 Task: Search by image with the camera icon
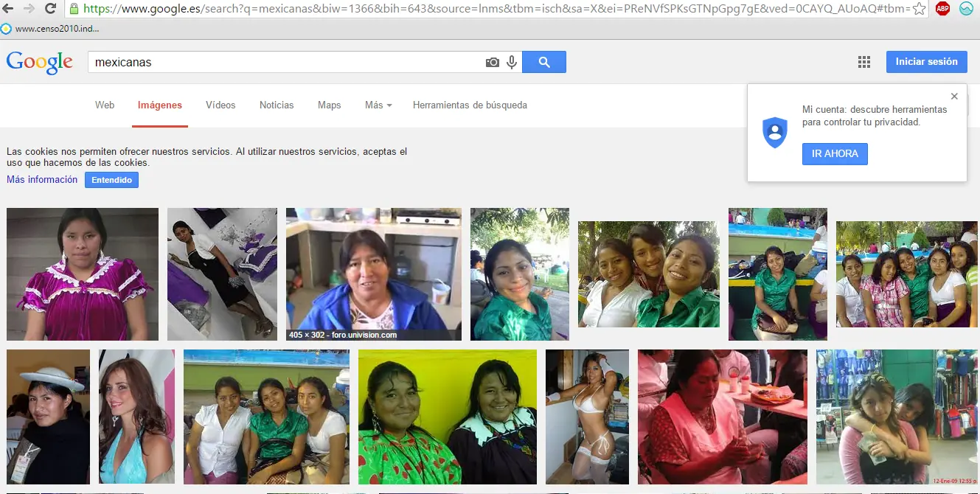pos(493,63)
